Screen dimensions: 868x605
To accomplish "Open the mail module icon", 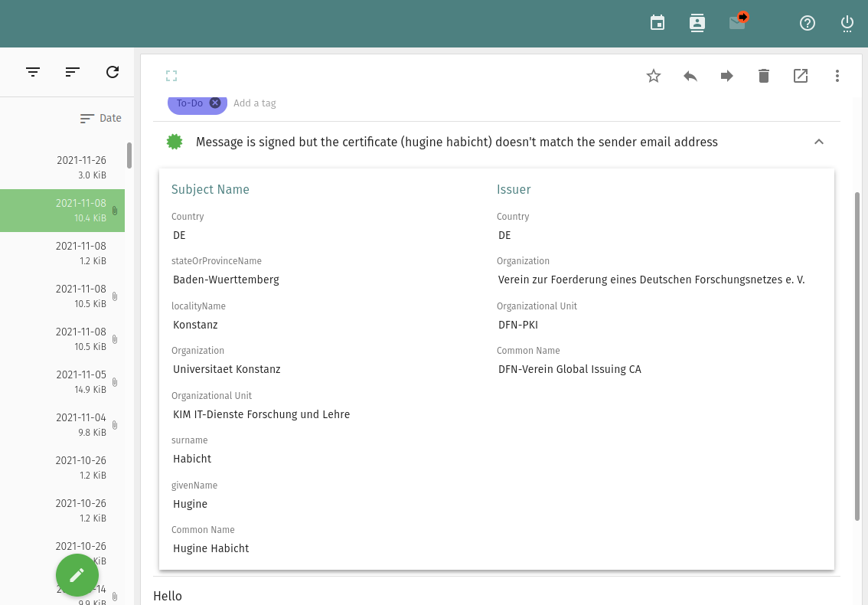I will [738, 22].
